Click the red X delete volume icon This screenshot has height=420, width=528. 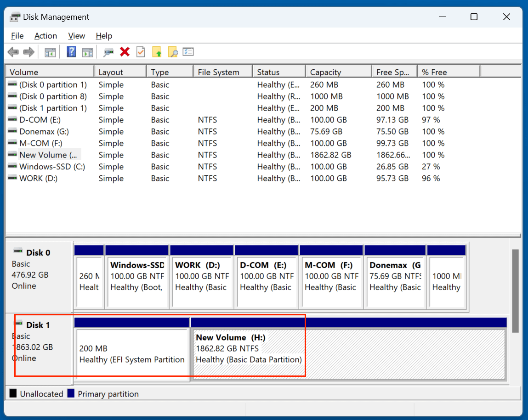[x=125, y=51]
